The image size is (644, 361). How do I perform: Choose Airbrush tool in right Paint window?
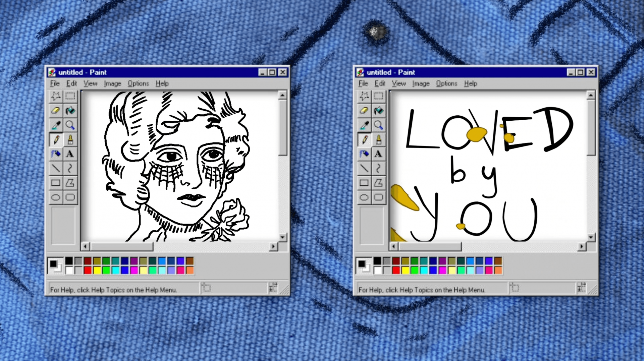point(364,154)
